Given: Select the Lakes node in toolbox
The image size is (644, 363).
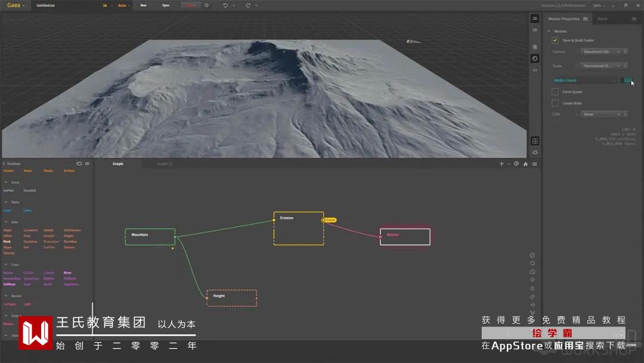Looking at the screenshot, I should coord(27,211).
